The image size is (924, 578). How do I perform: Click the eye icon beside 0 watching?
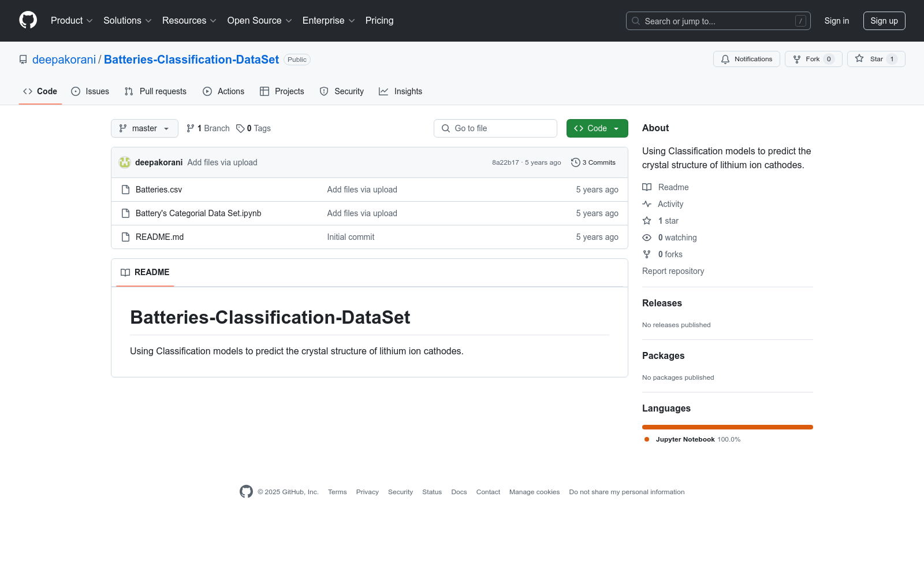[647, 238]
